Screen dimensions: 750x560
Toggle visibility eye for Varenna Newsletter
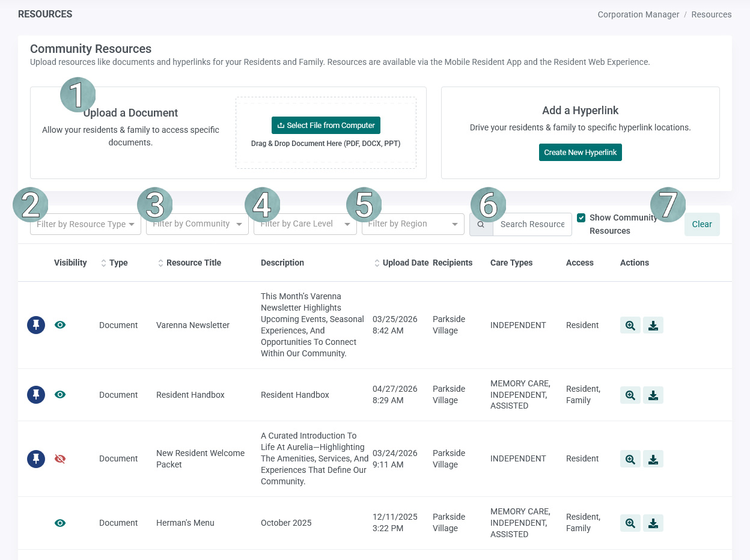[60, 325]
